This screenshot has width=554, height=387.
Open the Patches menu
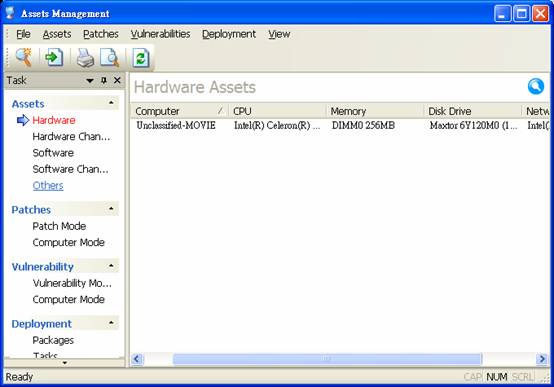(101, 34)
